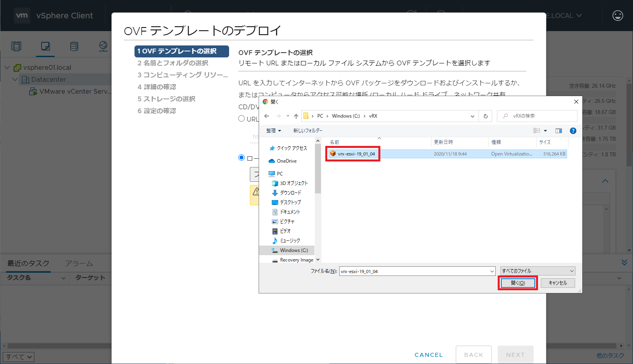Image resolution: width=633 pixels, height=364 pixels.
Task: Open the task filter dropdown at bottom
Action: point(18,357)
